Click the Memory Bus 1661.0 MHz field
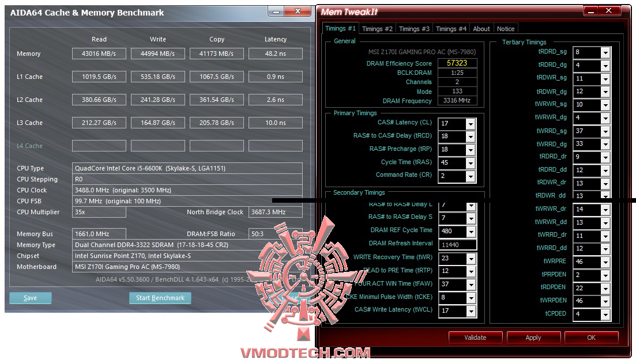The width and height of the screenshot is (636, 364). [99, 234]
